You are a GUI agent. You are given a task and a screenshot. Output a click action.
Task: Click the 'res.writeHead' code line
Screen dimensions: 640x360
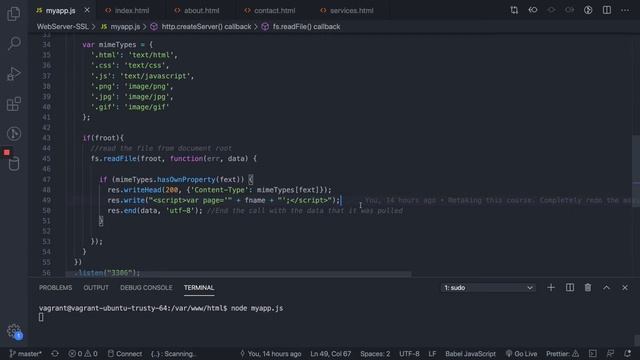point(220,190)
